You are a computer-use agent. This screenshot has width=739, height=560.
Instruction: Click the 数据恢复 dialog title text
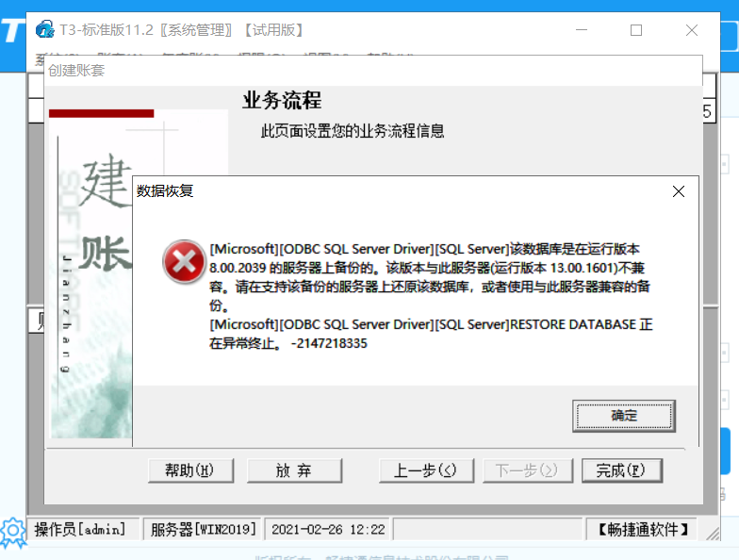165,190
